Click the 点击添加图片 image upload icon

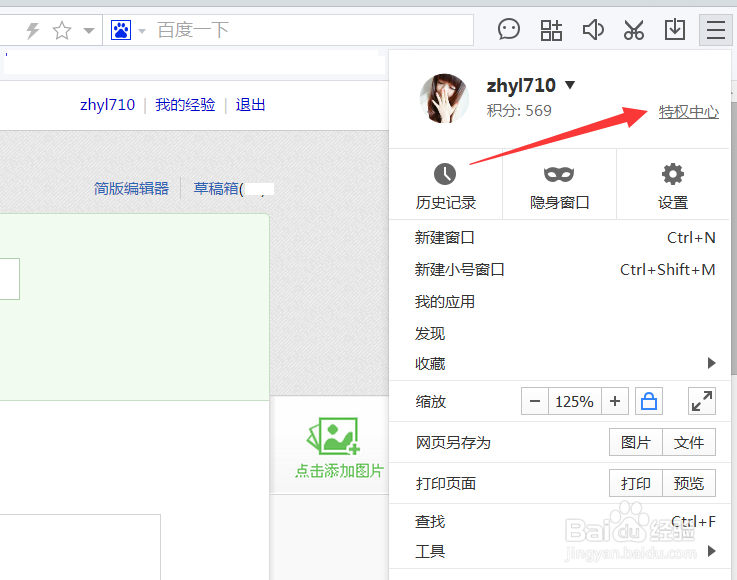point(333,436)
